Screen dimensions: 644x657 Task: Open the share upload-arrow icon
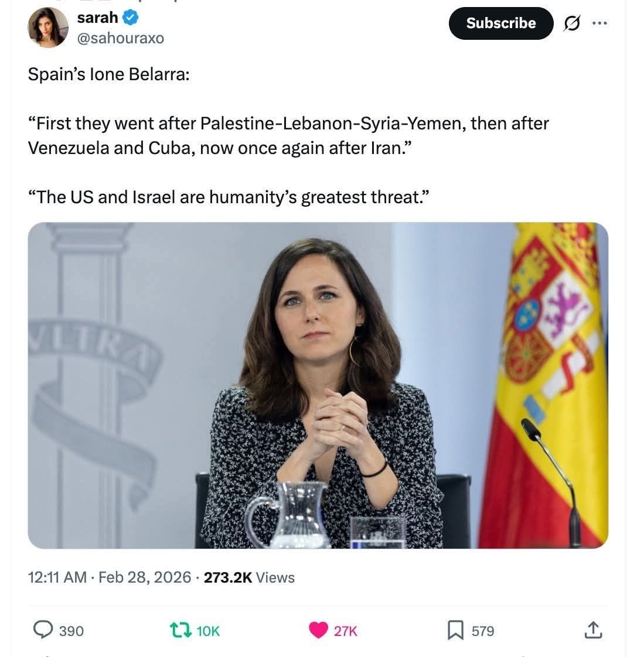[593, 629]
